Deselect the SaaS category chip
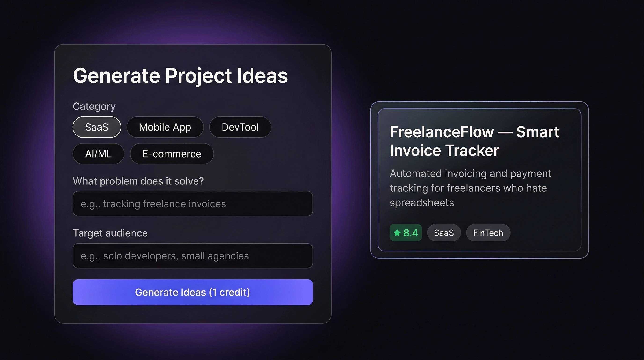Screen dimensions: 644x360 (97, 127)
